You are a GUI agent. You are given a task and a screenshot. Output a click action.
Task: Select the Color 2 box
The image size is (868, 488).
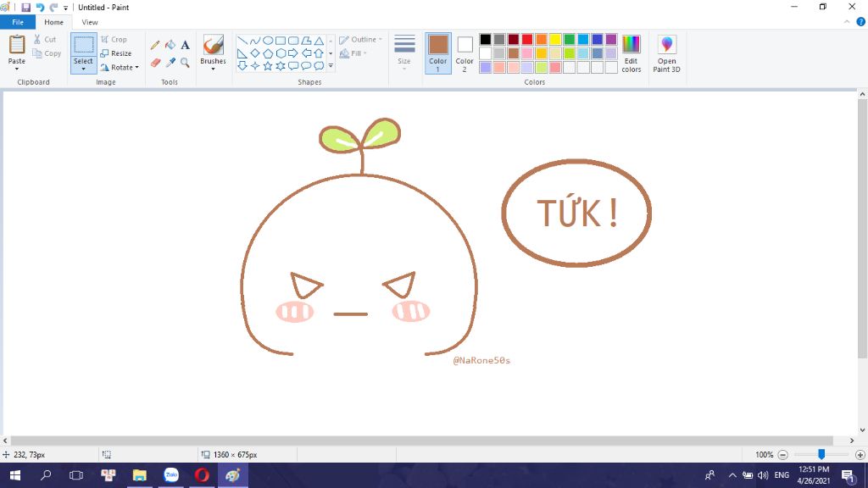click(x=465, y=53)
